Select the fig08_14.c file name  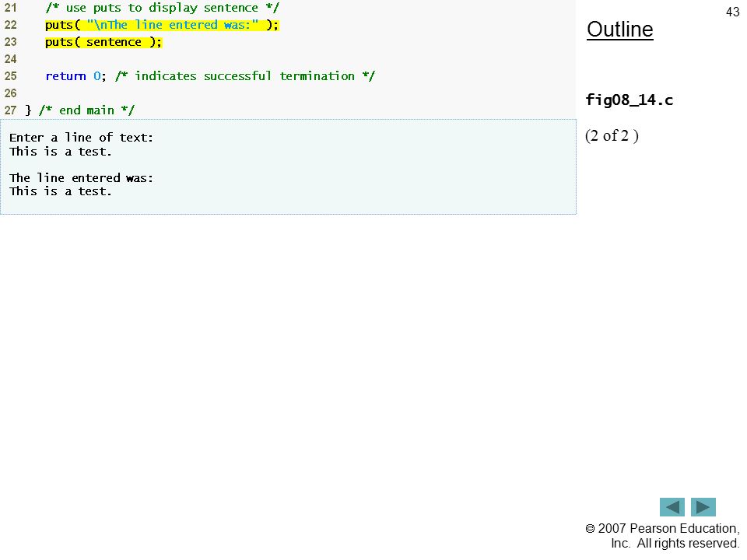[629, 100]
